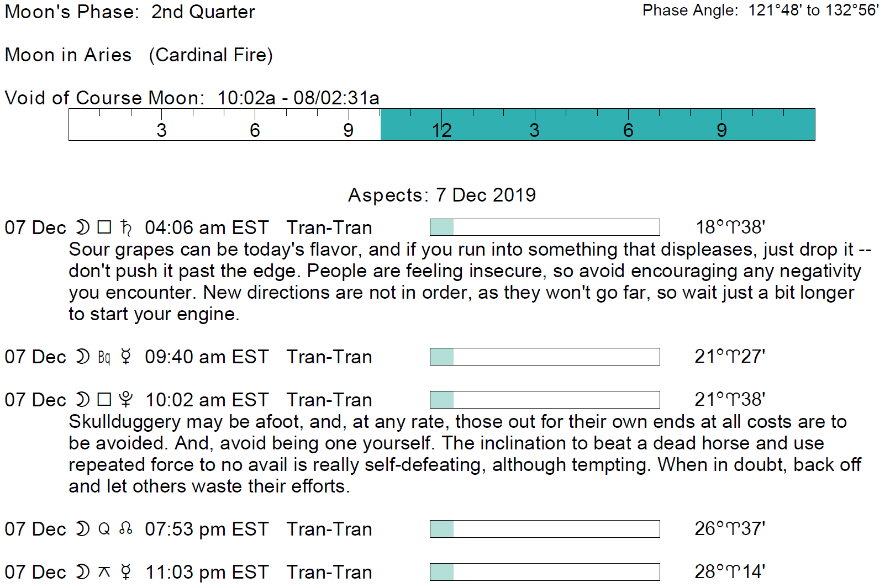Click the square aspect symbol beside Saturn
Screen dimensions: 890x588
[x=104, y=227]
